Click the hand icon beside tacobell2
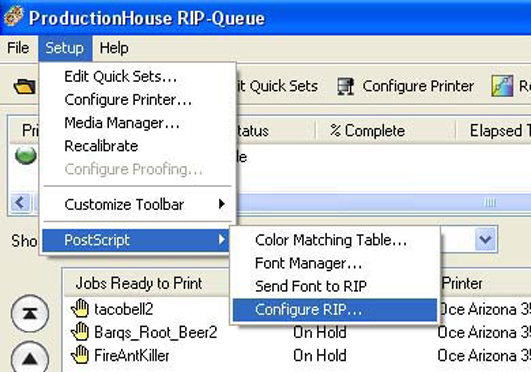Screen dimensions: 531x372 click(80, 308)
